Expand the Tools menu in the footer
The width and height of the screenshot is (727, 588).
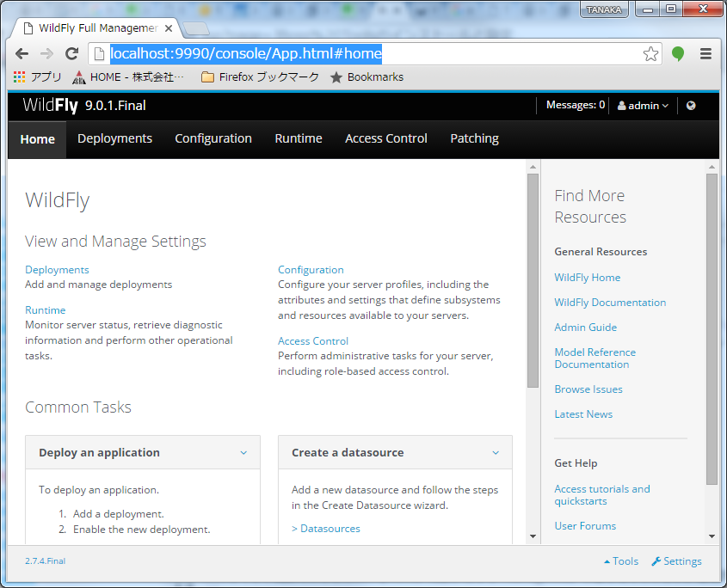tap(621, 561)
